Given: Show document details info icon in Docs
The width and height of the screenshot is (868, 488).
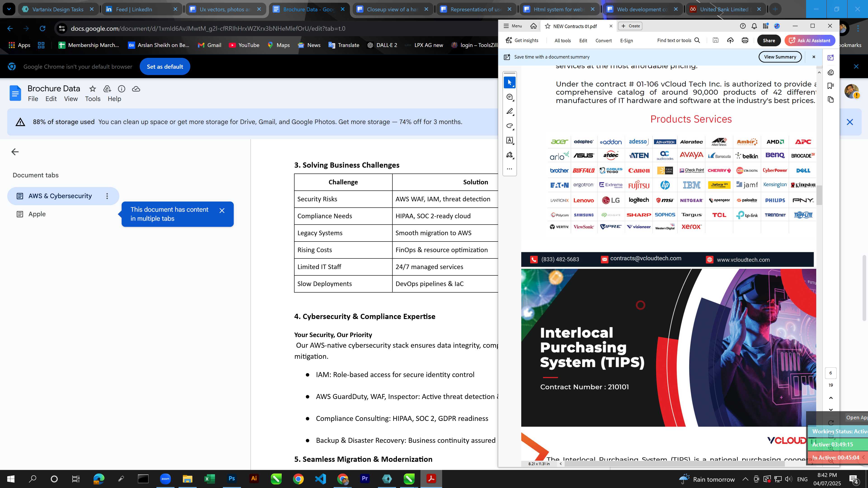Looking at the screenshot, I should [122, 89].
